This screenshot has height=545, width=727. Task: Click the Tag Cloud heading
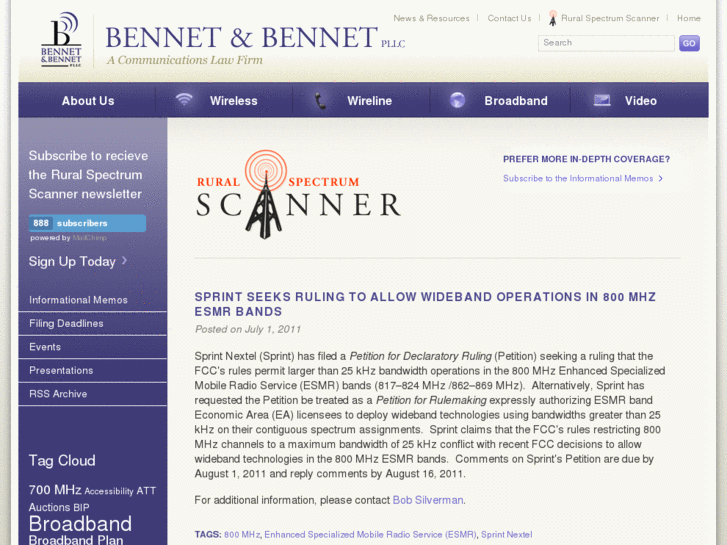tap(62, 461)
